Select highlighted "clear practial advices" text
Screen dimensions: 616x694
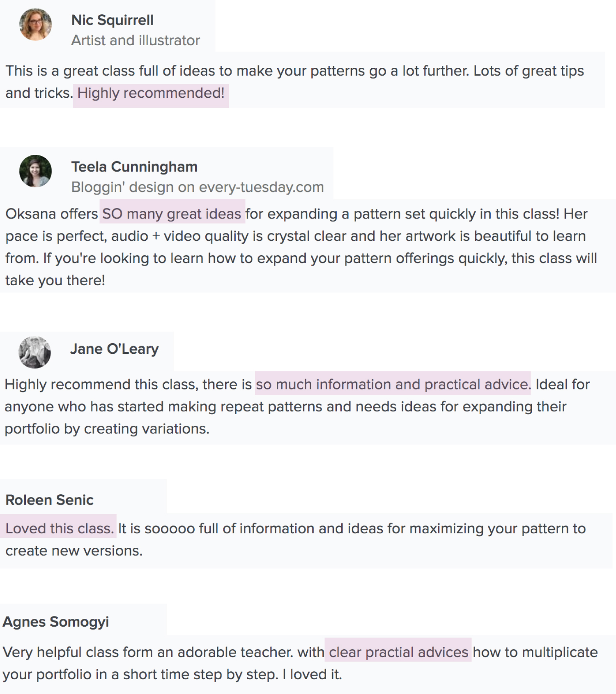tap(398, 652)
